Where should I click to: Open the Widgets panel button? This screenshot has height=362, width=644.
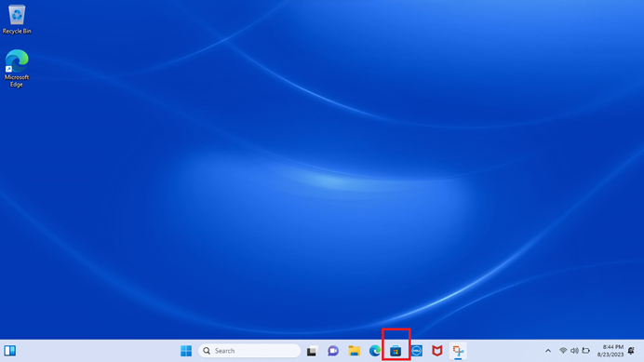[10, 351]
